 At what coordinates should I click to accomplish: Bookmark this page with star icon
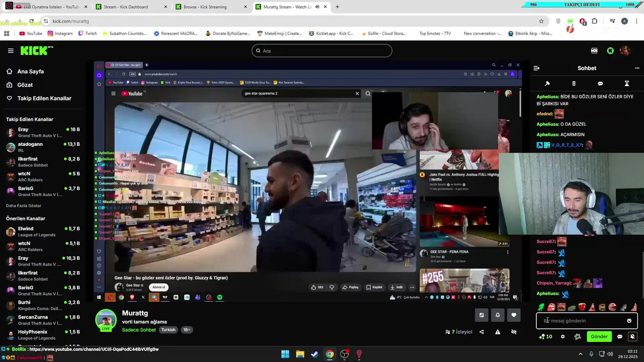click(541, 21)
